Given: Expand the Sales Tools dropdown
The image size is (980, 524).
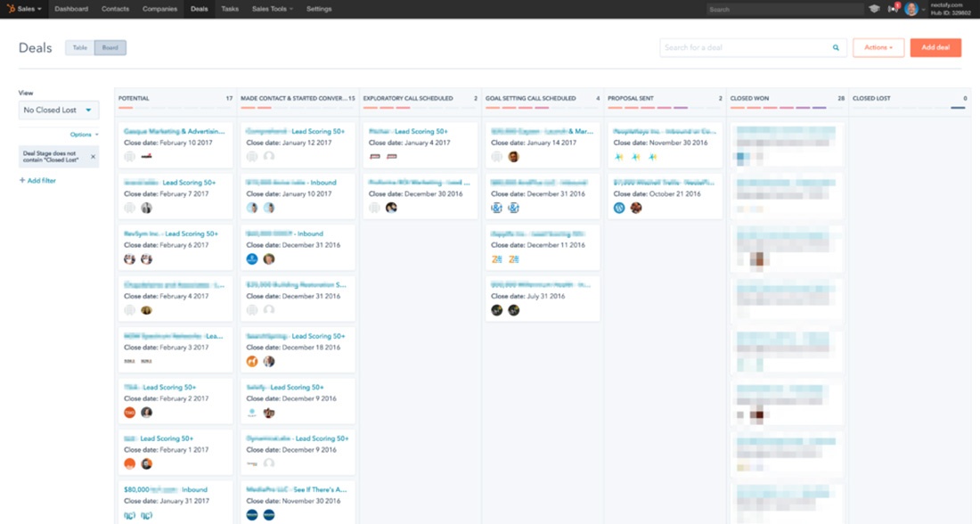Looking at the screenshot, I should 272,9.
